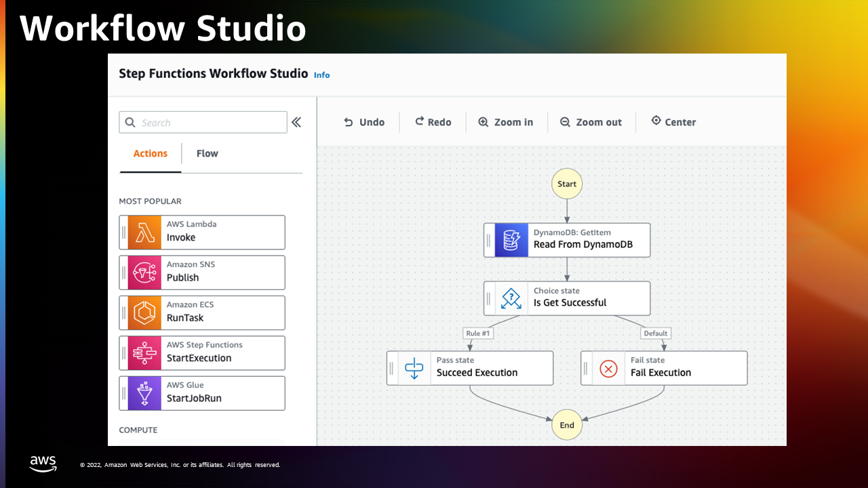Screen dimensions: 868x488
Task: Focus the actions Search field
Action: pyautogui.click(x=203, y=122)
